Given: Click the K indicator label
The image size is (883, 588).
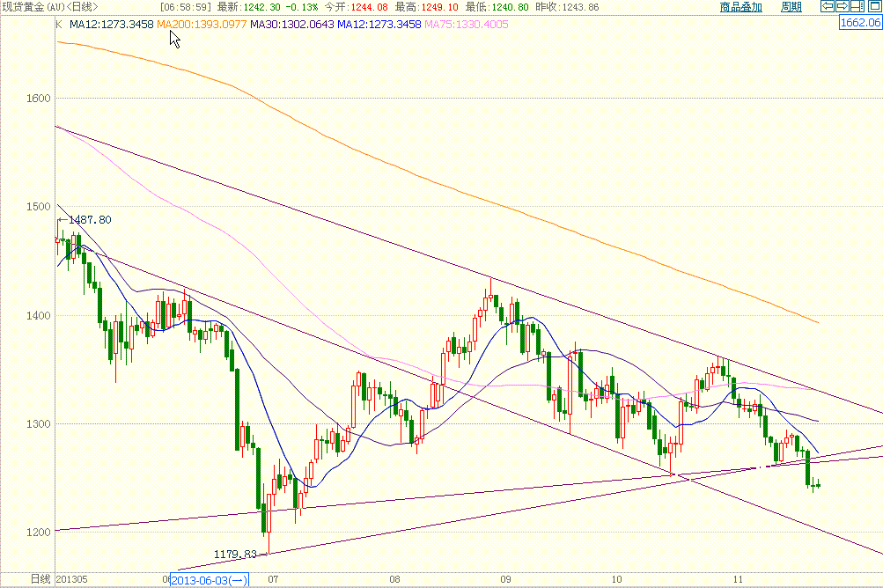Looking at the screenshot, I should point(59,25).
